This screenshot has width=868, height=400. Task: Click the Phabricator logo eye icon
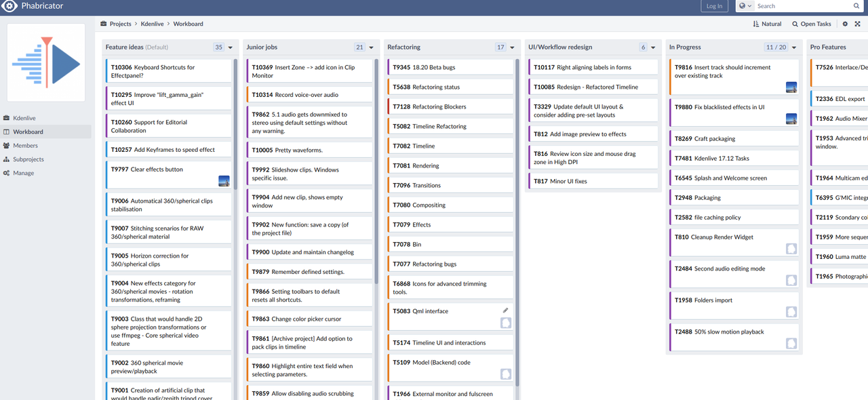point(9,6)
